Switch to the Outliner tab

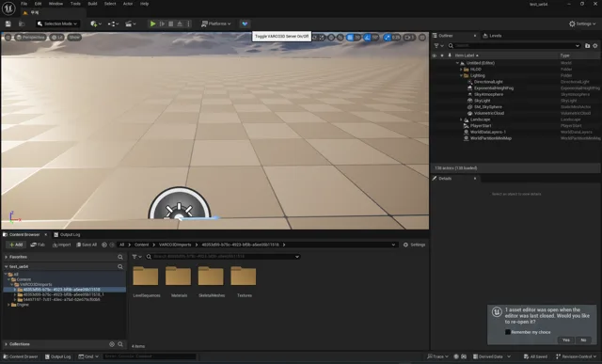coord(446,36)
